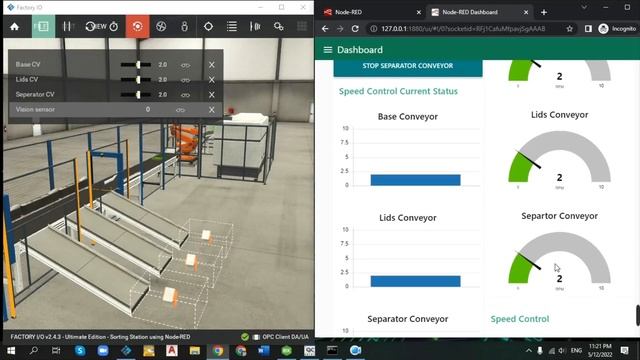
Task: Open File Explorer from the taskbar
Action: click(195, 350)
